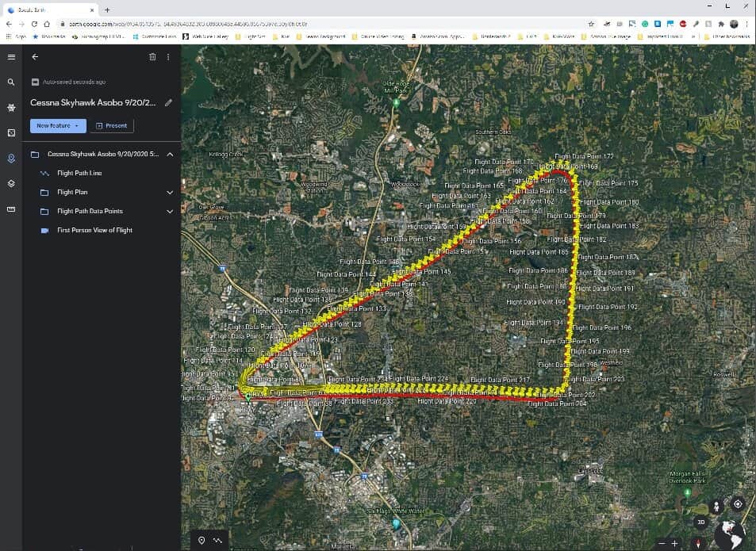
Task: Fly to my current location
Action: [738, 504]
